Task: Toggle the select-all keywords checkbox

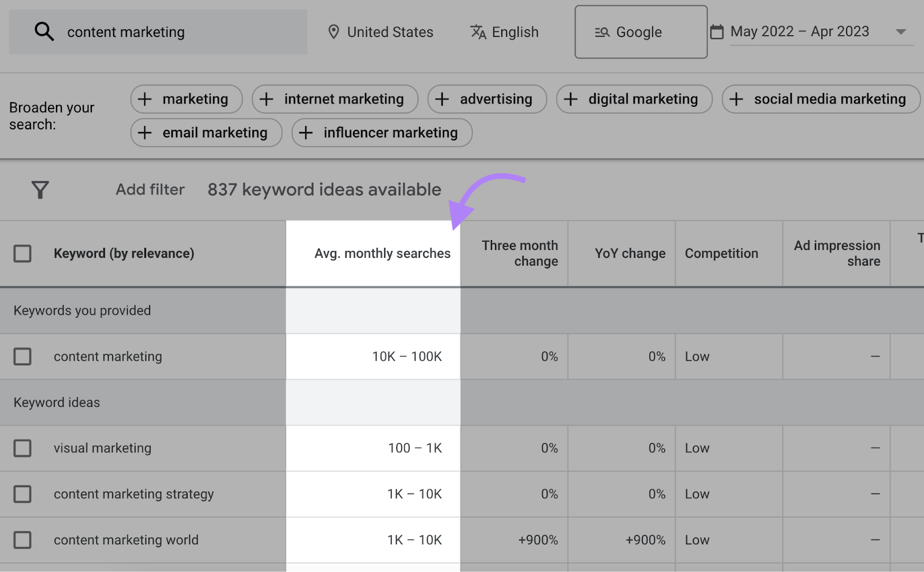Action: click(x=23, y=253)
